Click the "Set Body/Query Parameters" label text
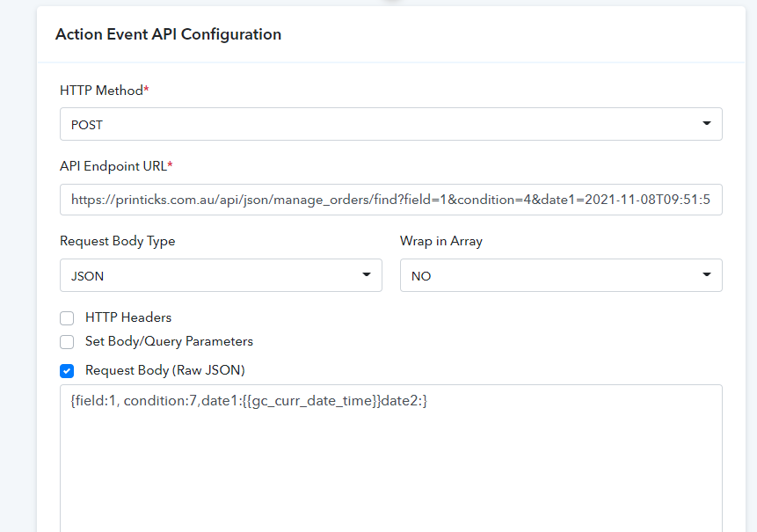 click(x=169, y=341)
